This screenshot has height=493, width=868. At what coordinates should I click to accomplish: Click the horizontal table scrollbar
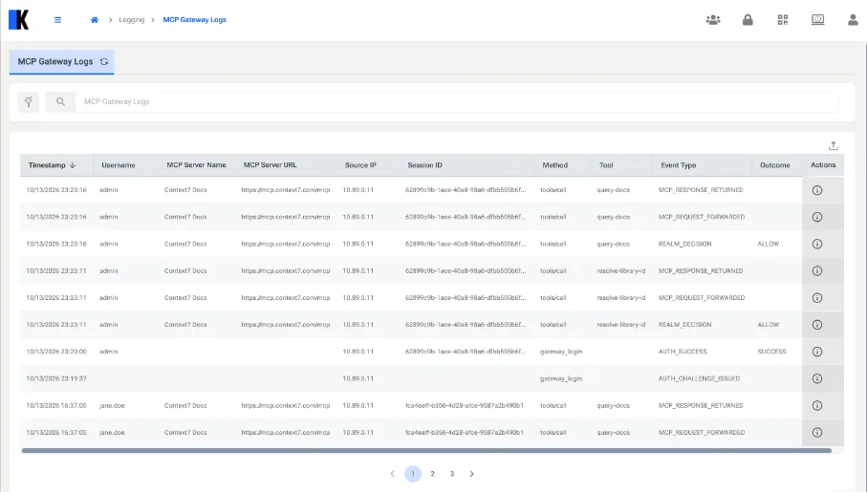click(x=426, y=451)
